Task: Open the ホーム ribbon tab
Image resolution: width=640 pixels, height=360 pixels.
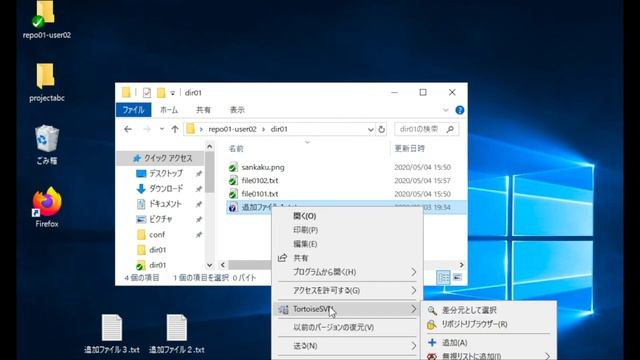Action: pos(169,110)
